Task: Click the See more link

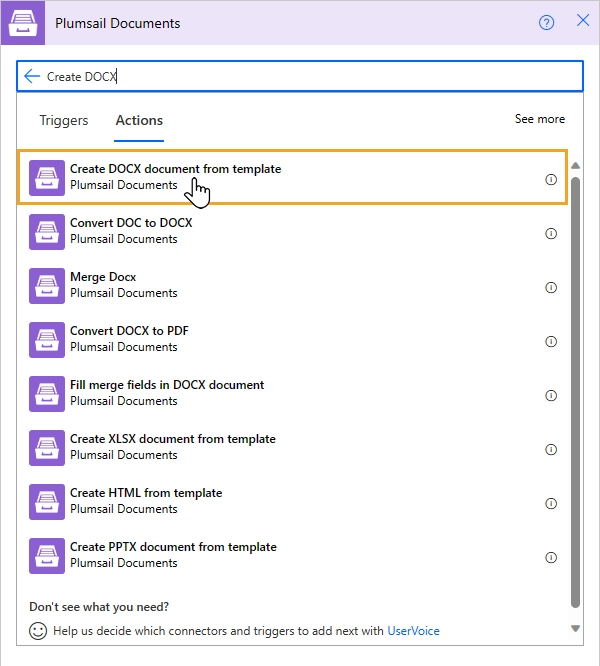Action: [540, 119]
